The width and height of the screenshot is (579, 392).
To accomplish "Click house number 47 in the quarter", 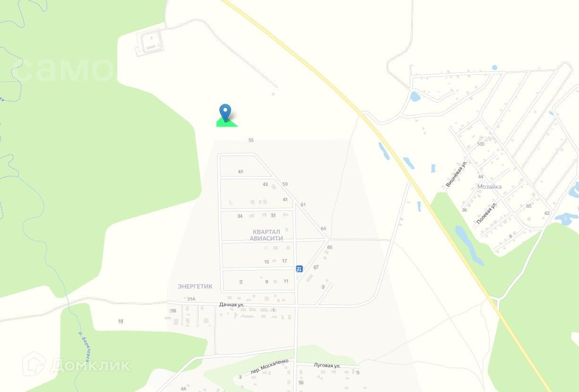I will [241, 172].
